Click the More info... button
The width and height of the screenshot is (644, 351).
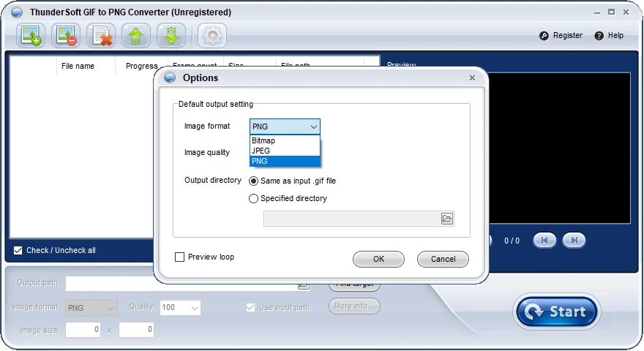coord(354,306)
